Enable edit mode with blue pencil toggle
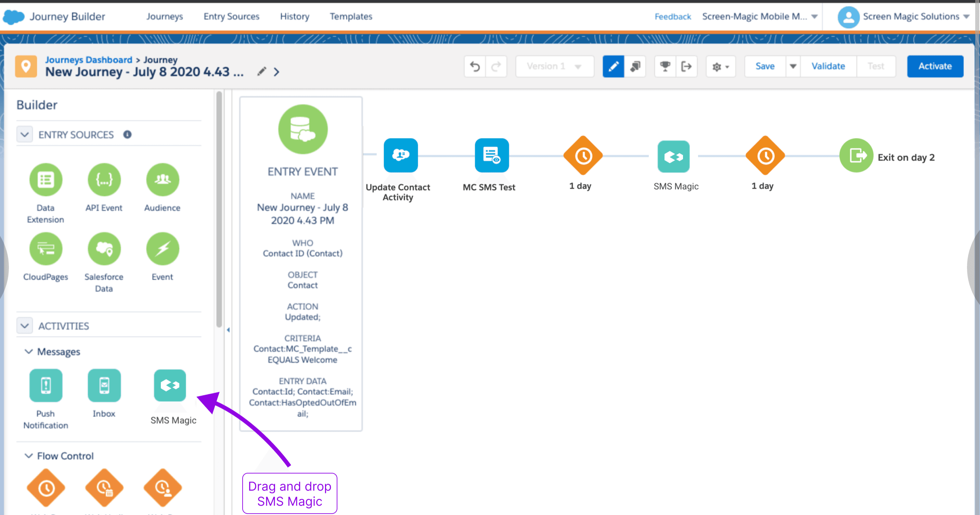Image resolution: width=980 pixels, height=515 pixels. pos(613,67)
